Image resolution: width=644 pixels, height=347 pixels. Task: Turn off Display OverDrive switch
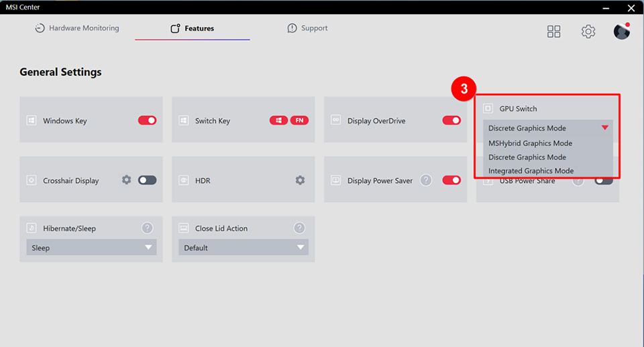451,121
